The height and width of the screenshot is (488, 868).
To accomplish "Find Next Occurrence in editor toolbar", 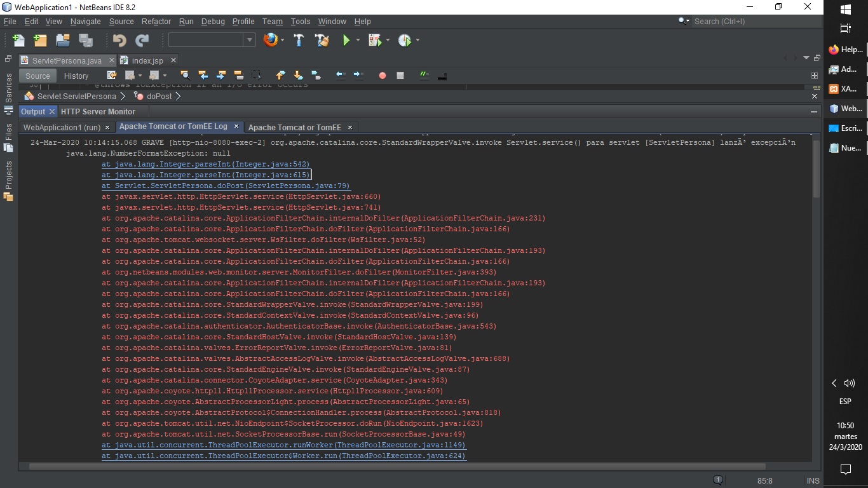I will pyautogui.click(x=220, y=75).
